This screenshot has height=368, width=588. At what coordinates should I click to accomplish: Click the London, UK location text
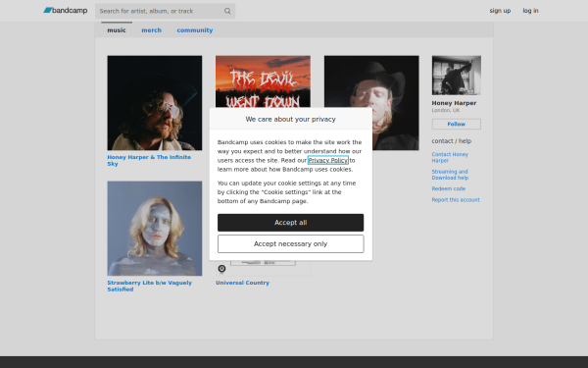(446, 110)
